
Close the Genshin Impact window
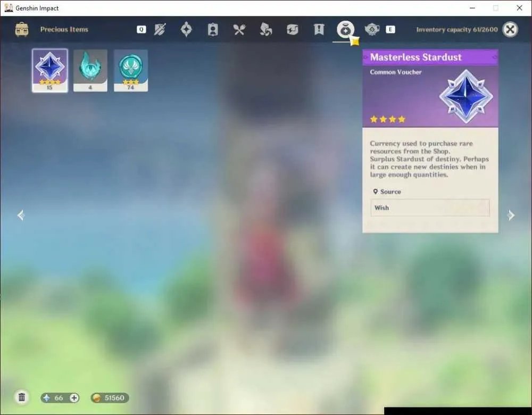[x=519, y=8]
